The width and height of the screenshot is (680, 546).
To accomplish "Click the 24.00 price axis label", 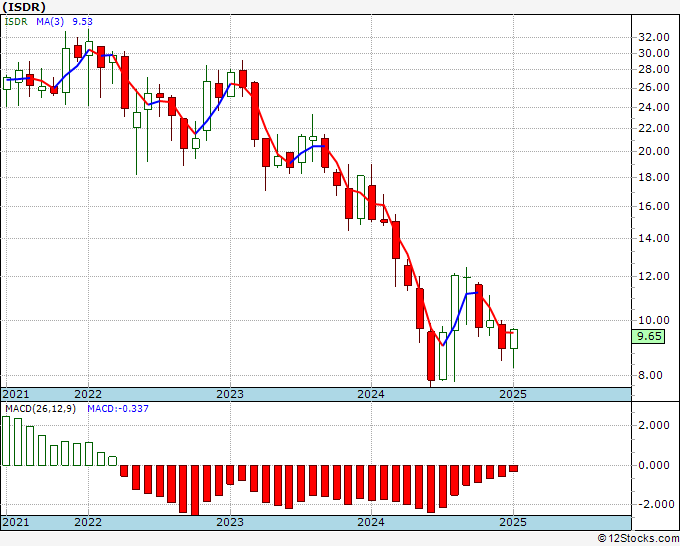I will 654,107.
